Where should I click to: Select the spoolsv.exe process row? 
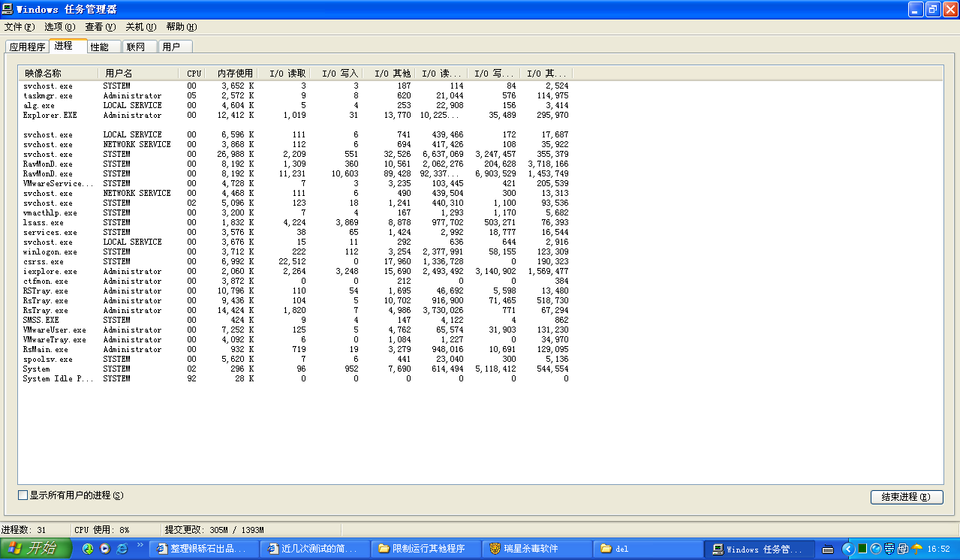(x=296, y=360)
